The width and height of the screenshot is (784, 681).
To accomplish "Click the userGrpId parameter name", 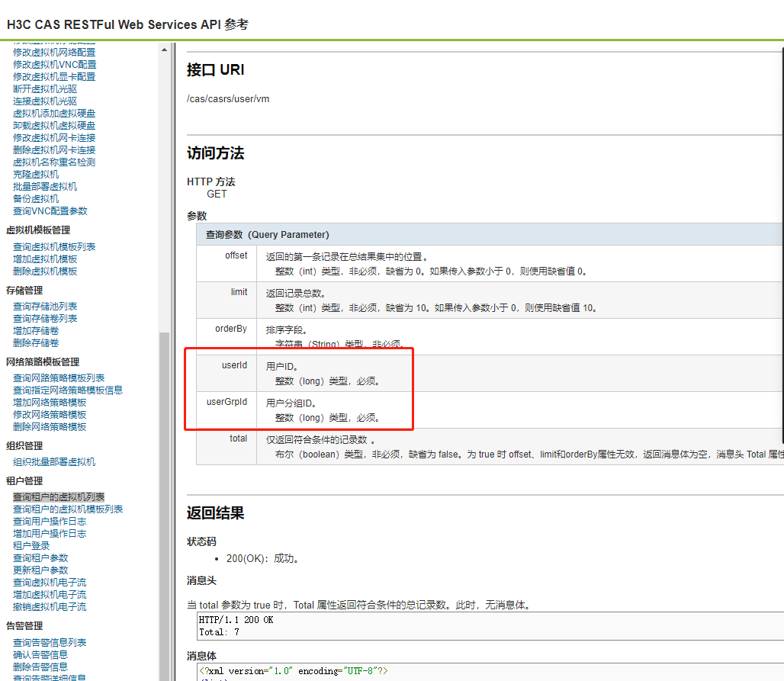I will [x=227, y=401].
